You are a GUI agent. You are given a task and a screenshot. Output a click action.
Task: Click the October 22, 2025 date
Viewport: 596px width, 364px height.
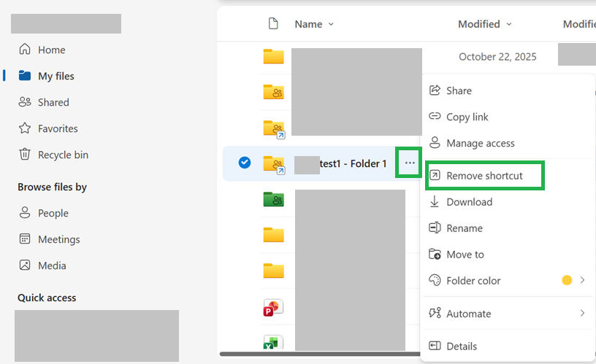[497, 57]
